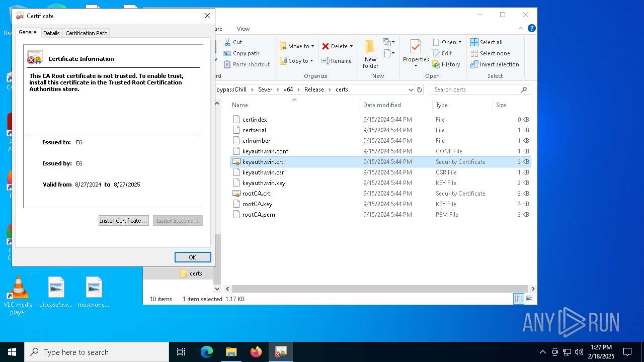Viewport: 644px width, 362px height.
Task: Expand the address bar history dropdown
Action: pyautogui.click(x=411, y=89)
